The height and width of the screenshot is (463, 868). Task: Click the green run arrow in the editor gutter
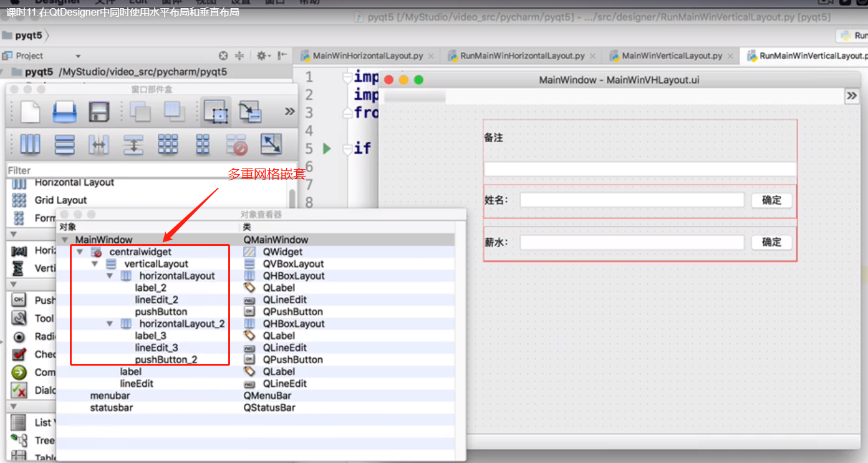327,148
